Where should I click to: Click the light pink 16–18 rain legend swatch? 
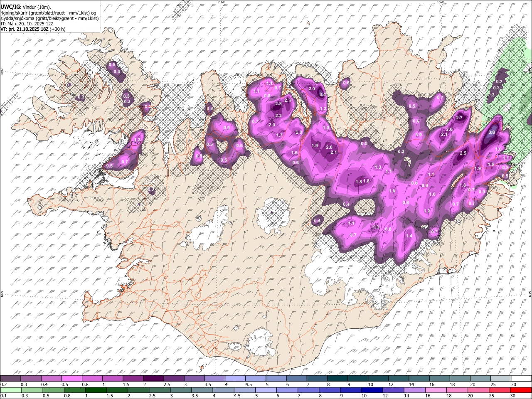[436, 390]
